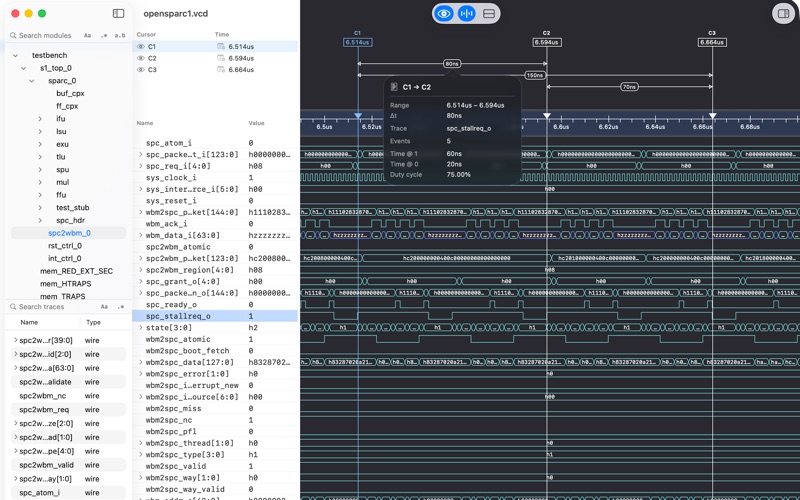Click the C1 cursor flag labeled 6.514us

[358, 42]
